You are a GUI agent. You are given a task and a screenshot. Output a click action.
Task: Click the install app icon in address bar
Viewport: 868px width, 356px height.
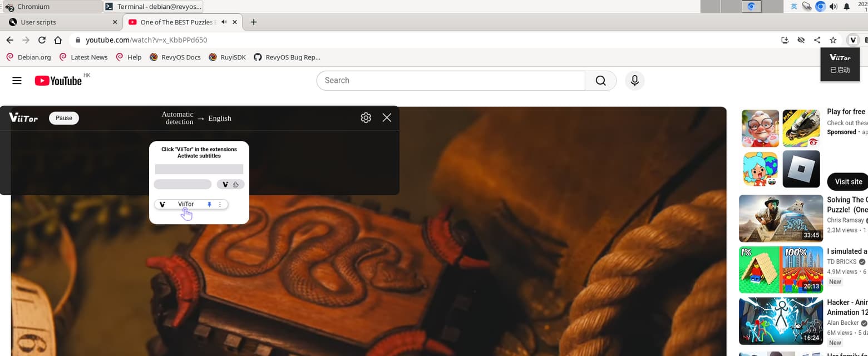tap(785, 40)
